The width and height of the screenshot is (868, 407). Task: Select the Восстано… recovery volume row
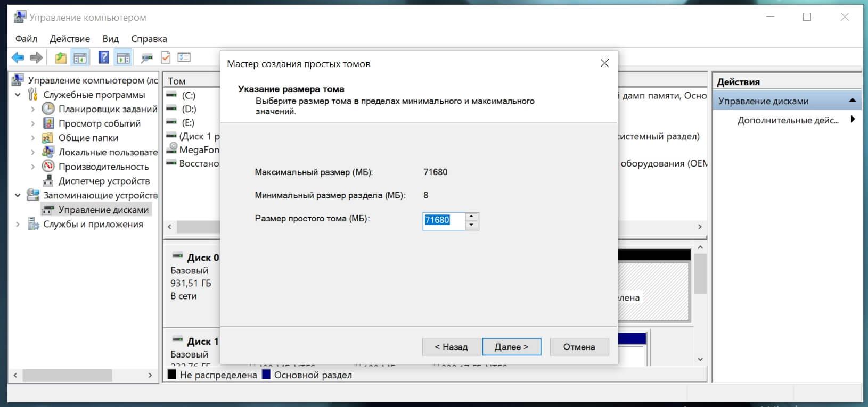[x=192, y=163]
